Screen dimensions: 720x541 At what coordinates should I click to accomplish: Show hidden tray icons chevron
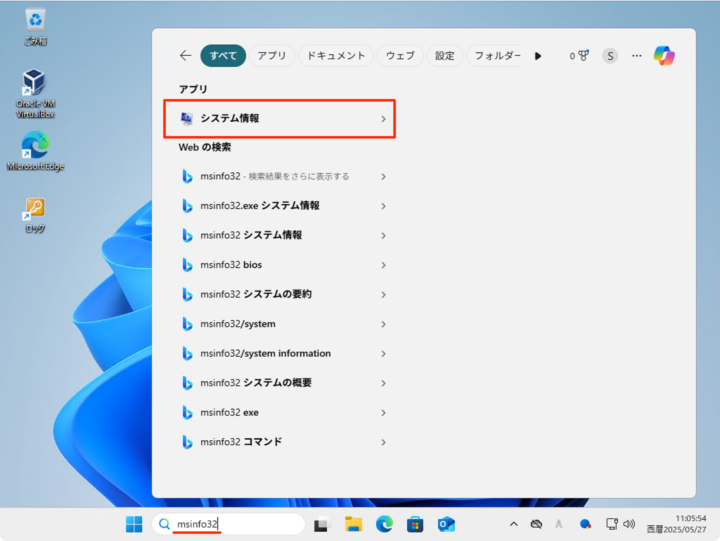[x=514, y=524]
